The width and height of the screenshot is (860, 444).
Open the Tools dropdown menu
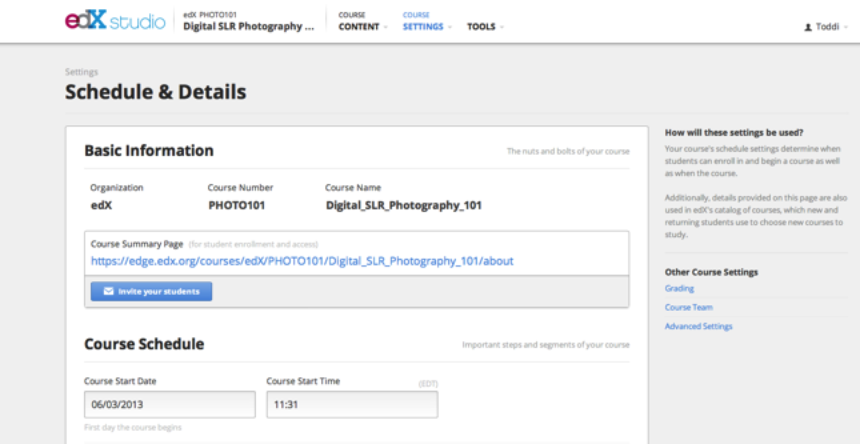click(x=485, y=27)
